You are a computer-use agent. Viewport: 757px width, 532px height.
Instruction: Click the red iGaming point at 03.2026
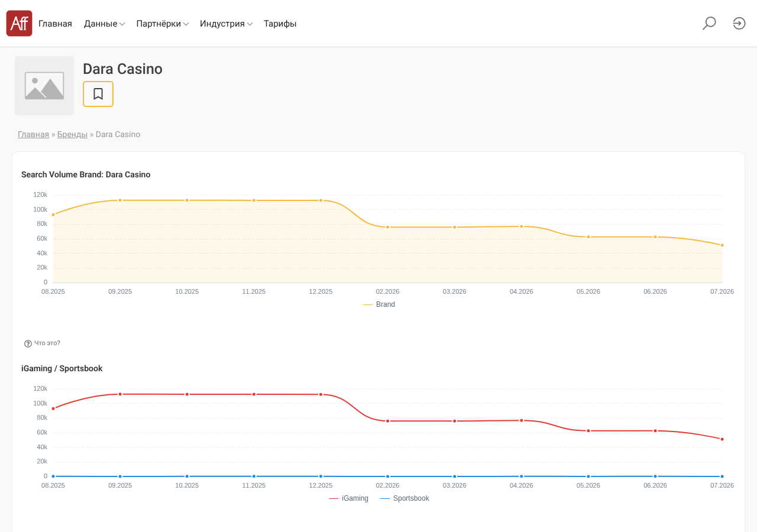455,421
